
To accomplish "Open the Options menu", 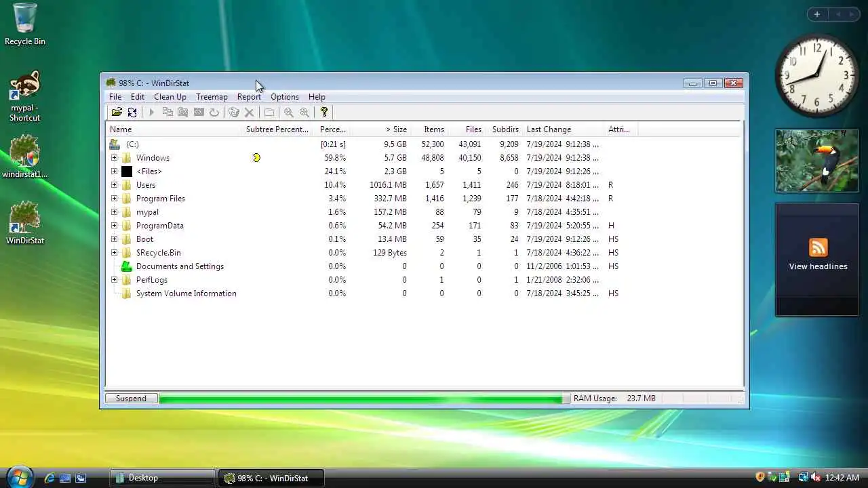I will tap(285, 97).
